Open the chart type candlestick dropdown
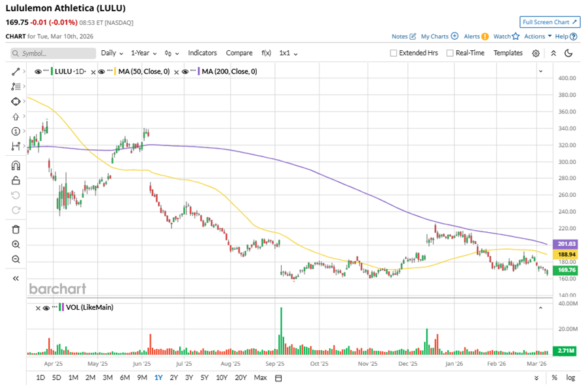This screenshot has width=588, height=388. (x=171, y=53)
